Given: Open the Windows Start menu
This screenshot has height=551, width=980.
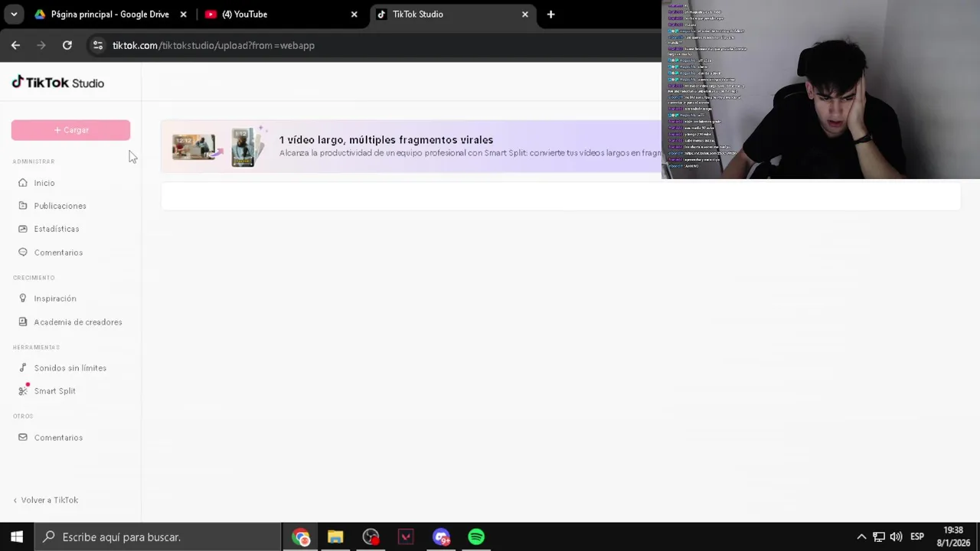Looking at the screenshot, I should tap(17, 537).
